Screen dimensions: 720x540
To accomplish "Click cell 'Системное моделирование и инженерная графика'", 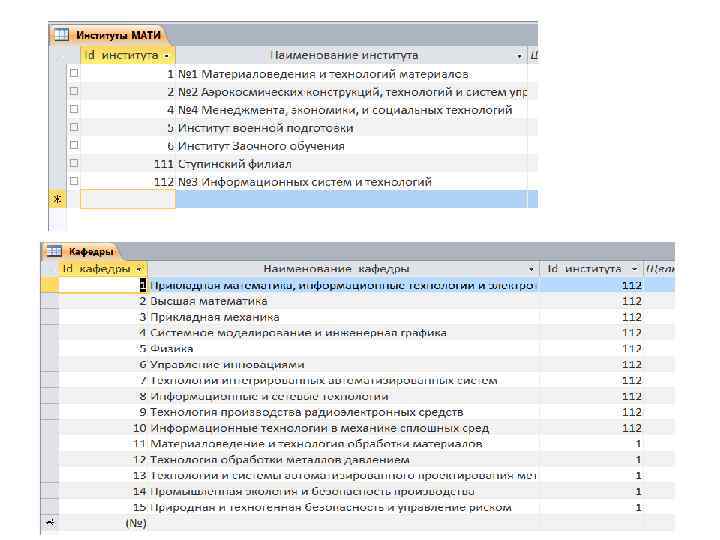I will 343,333.
